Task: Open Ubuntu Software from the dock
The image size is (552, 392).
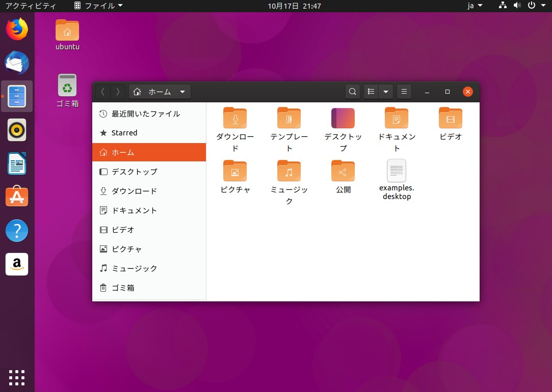Action: coord(17,197)
